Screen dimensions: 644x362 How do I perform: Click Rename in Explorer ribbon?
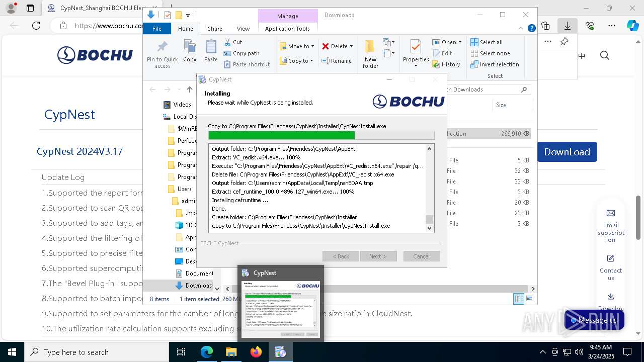pyautogui.click(x=337, y=61)
